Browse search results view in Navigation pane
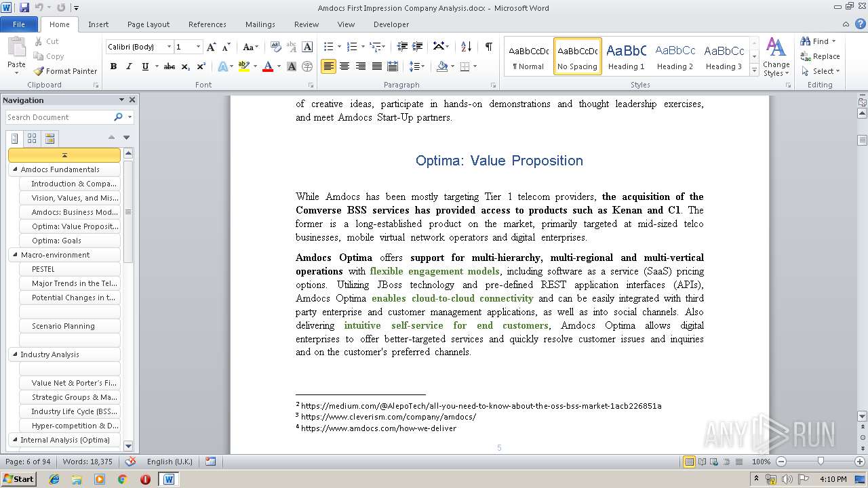 pos(50,139)
